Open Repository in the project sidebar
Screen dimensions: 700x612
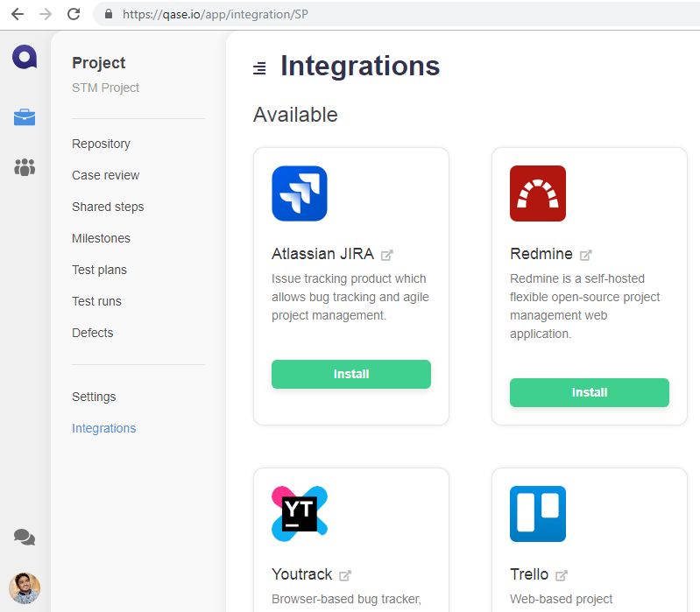pos(101,144)
